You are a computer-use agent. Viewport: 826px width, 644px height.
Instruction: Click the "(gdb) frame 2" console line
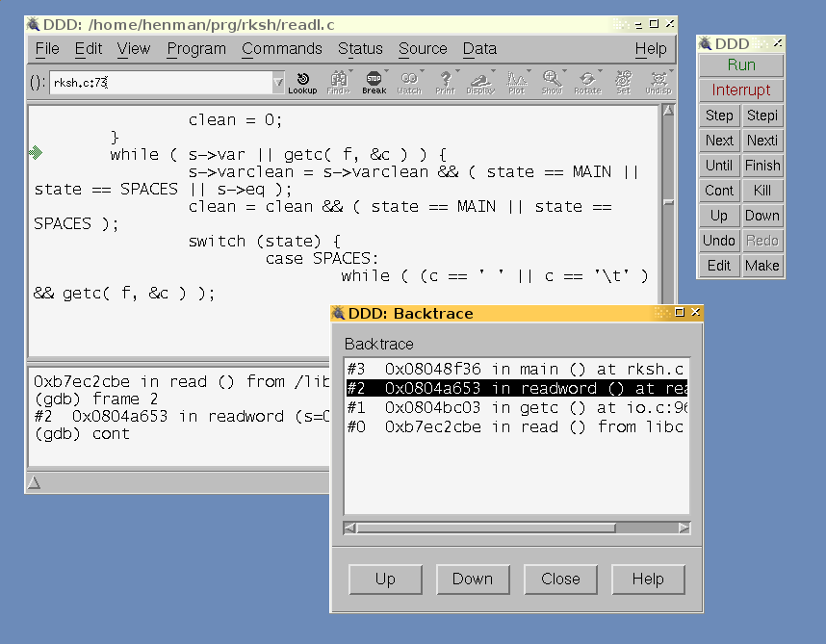pyautogui.click(x=96, y=399)
